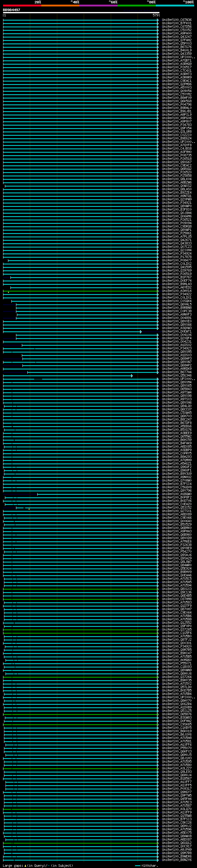Select the UniRef100_B6T7A4 entry
197x868 pixels.
177,372
